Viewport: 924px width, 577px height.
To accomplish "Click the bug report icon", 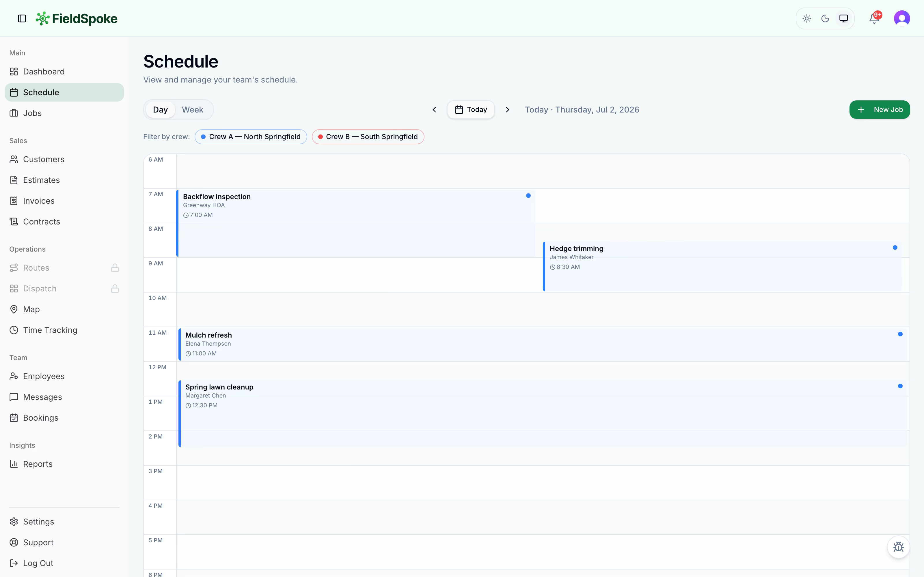I will click(x=898, y=547).
